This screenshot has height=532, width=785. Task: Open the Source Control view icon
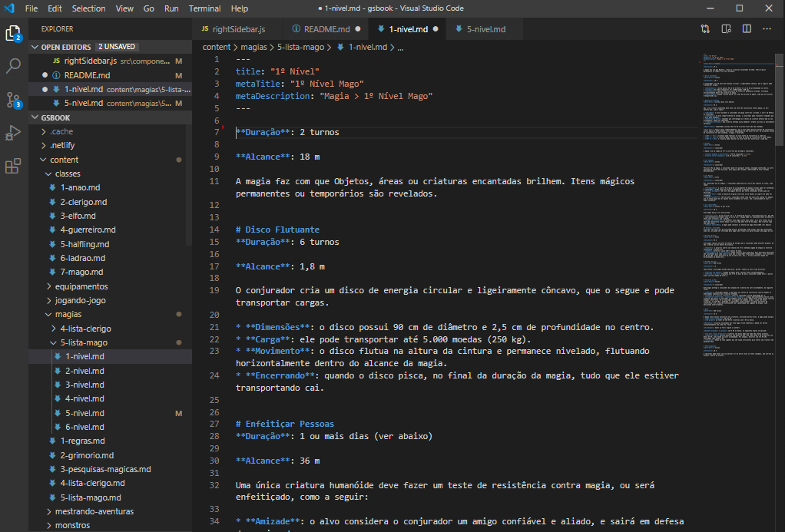pos(14,100)
